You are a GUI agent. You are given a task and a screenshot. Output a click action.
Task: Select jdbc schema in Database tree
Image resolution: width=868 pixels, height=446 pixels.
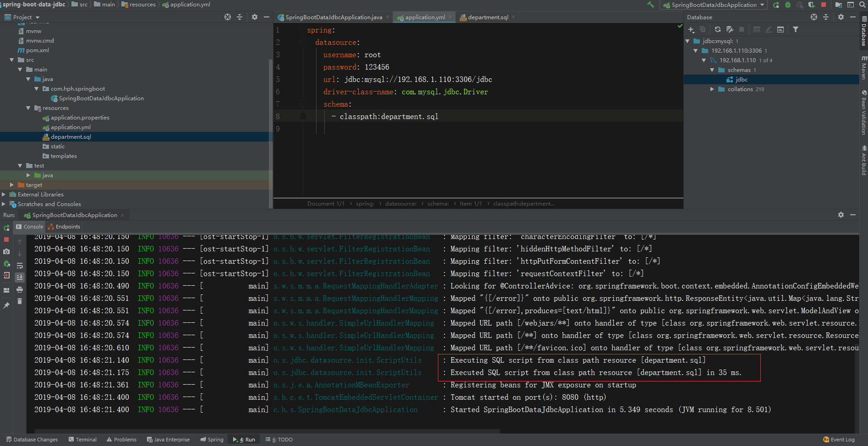pos(741,80)
